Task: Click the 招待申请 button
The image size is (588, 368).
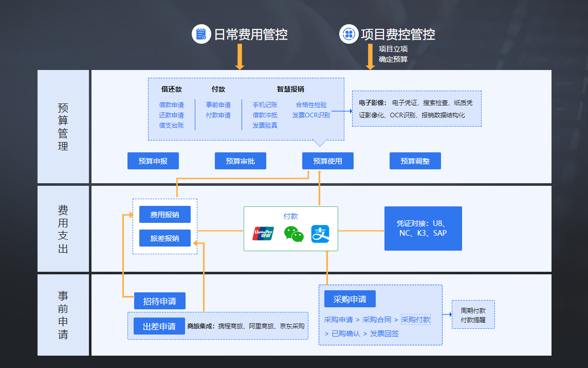Action: pyautogui.click(x=159, y=301)
